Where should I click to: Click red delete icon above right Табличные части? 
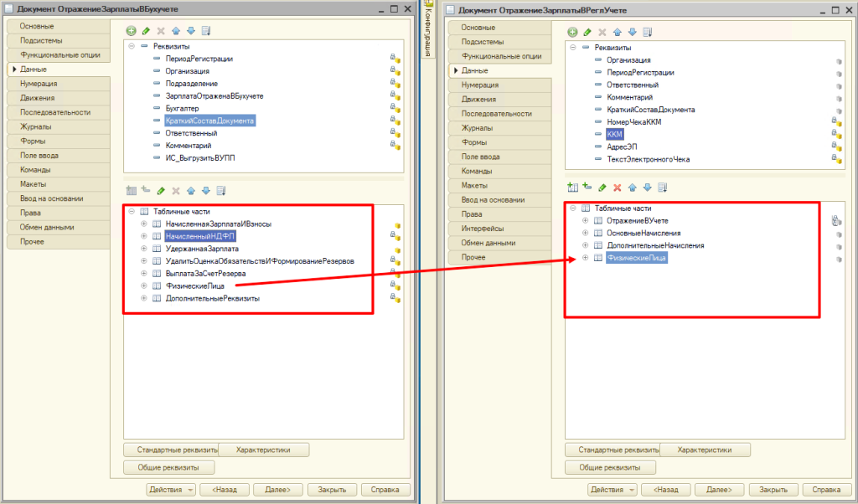[618, 188]
